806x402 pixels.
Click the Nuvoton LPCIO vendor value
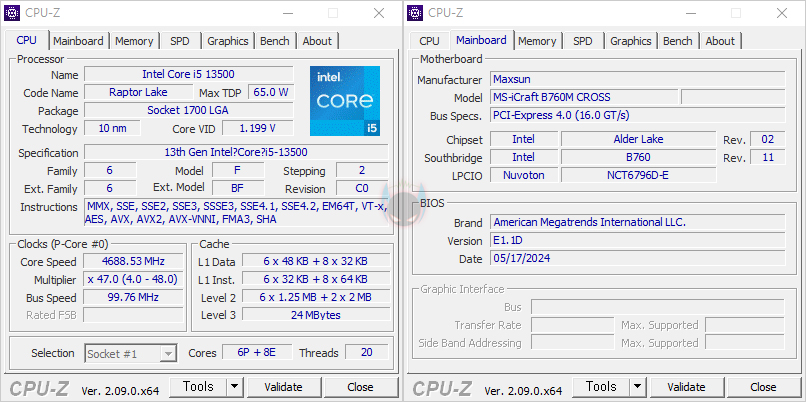click(x=524, y=175)
